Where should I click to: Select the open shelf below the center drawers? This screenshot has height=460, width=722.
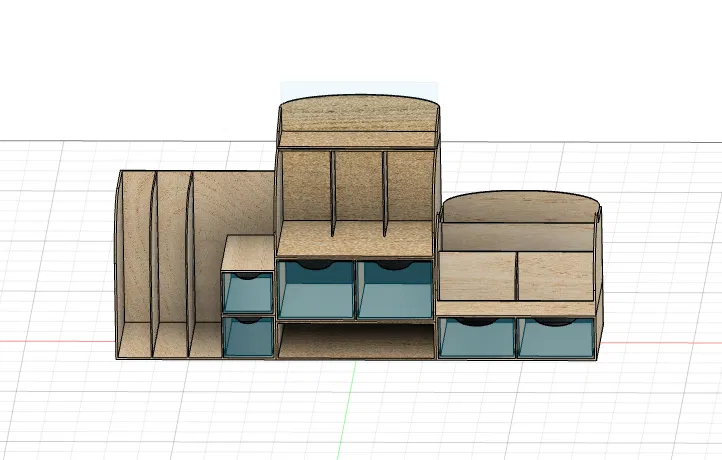pyautogui.click(x=356, y=341)
